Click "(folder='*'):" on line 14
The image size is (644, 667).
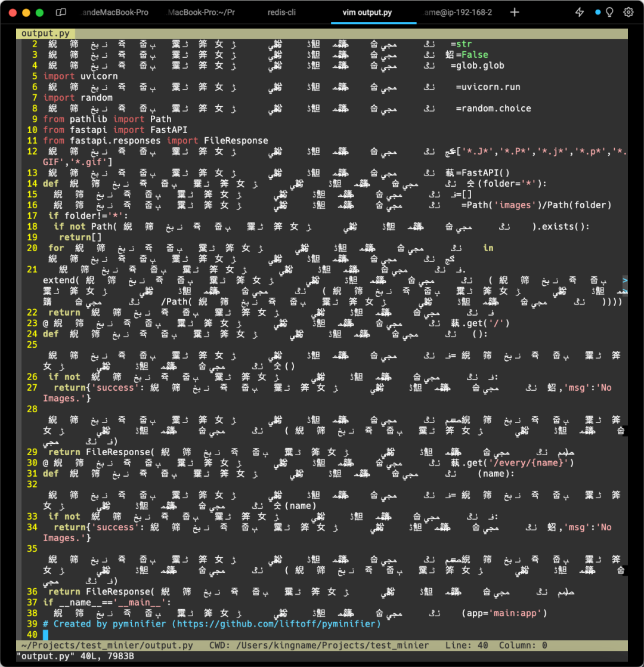[x=512, y=184]
